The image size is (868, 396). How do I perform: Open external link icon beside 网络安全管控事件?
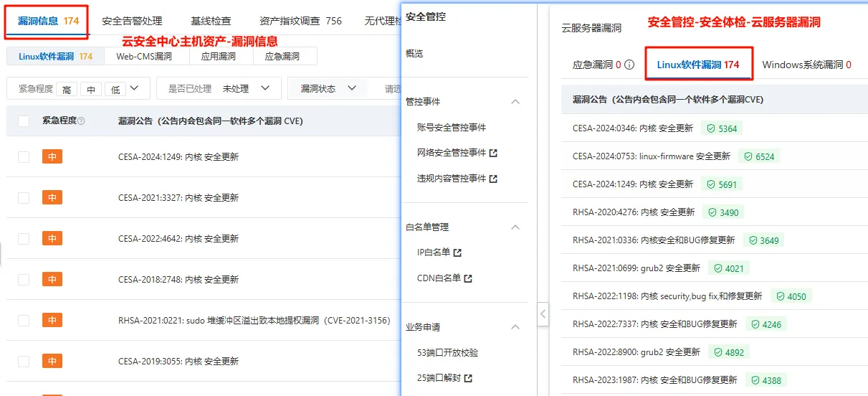click(493, 153)
